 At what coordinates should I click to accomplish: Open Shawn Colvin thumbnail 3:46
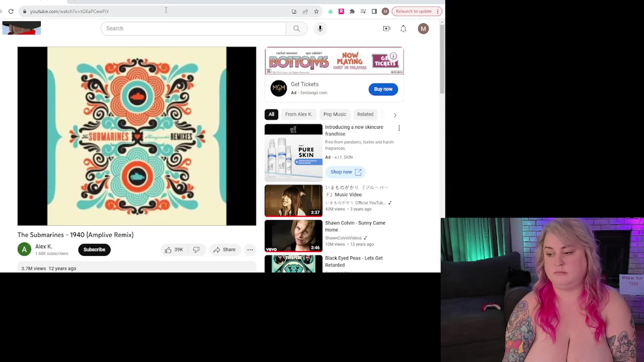(x=293, y=236)
